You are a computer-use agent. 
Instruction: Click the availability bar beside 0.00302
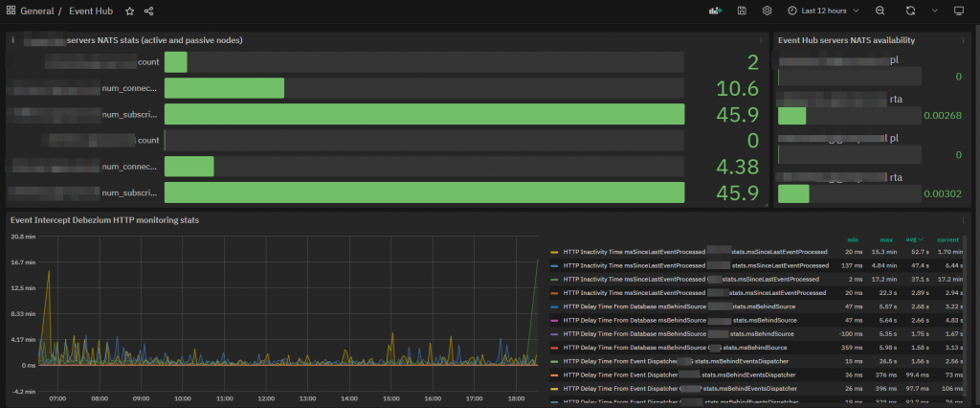793,194
